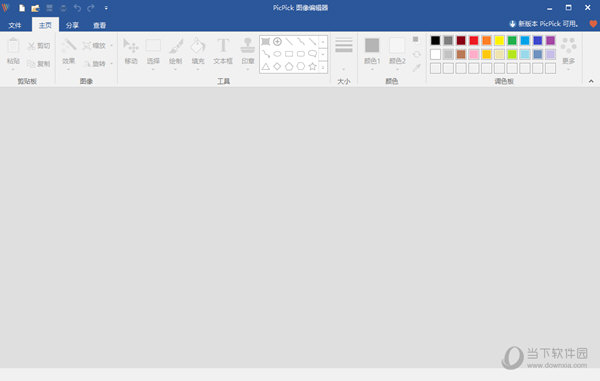The image size is (600, 381).
Task: Switch to the 查看 ribbon tab
Action: pos(99,25)
